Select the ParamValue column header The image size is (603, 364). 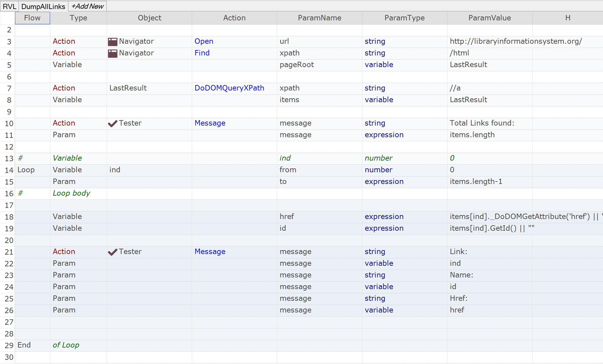point(489,18)
